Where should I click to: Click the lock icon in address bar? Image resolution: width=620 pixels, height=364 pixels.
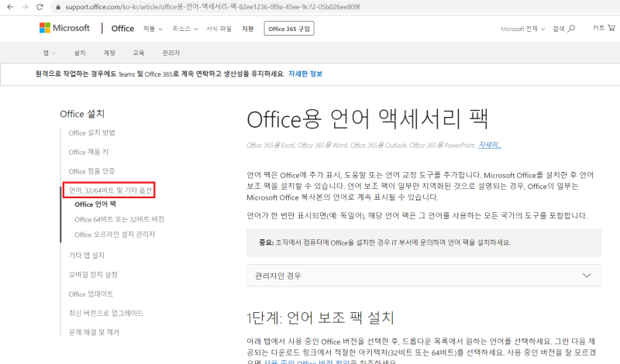pyautogui.click(x=59, y=7)
